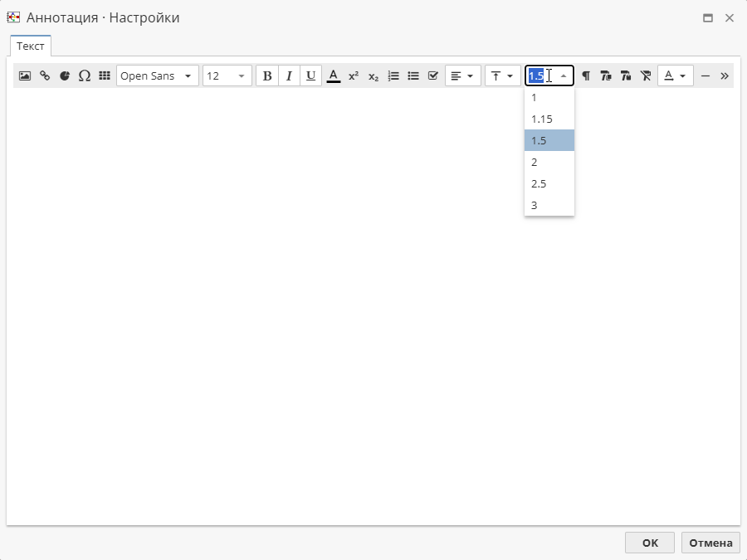
Task: Toggle italic formatting
Action: [x=289, y=75]
